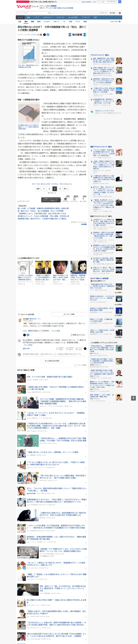Click the scroll-to-top arrow button

(134, 398)
